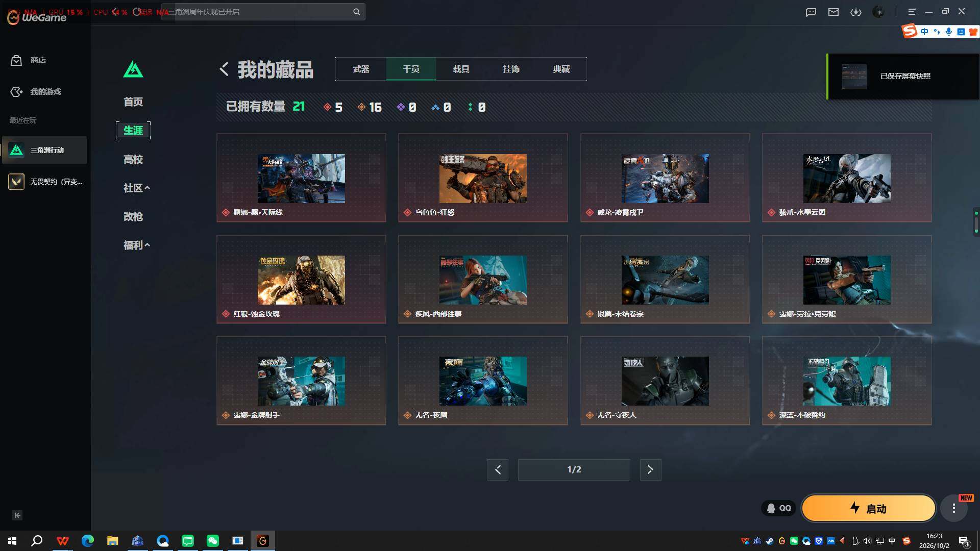This screenshot has width=980, height=551.
Task: Open File Explorer from the taskbar
Action: (x=113, y=541)
